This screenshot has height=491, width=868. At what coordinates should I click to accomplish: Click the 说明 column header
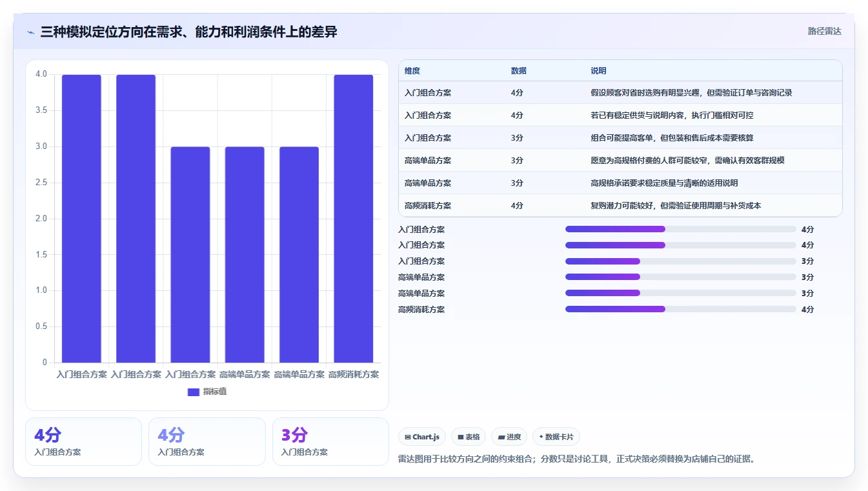coord(598,71)
